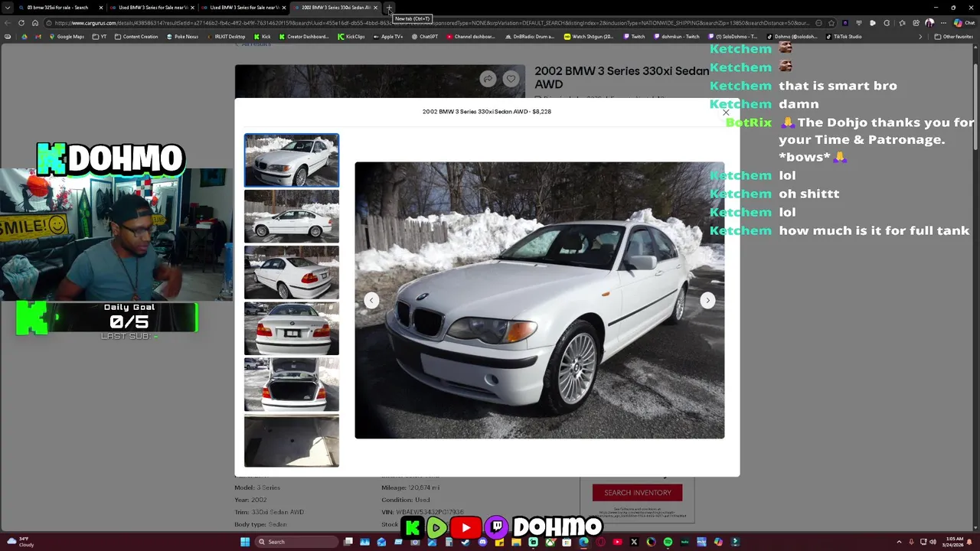The image size is (980, 551).
Task: Close the active 2002 BMW 330xi tab
Action: 375,8
